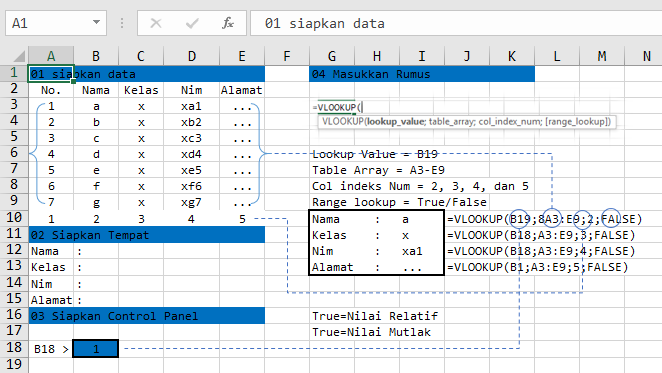Select column L header
Viewport: 662px width, 373px height.
click(556, 56)
